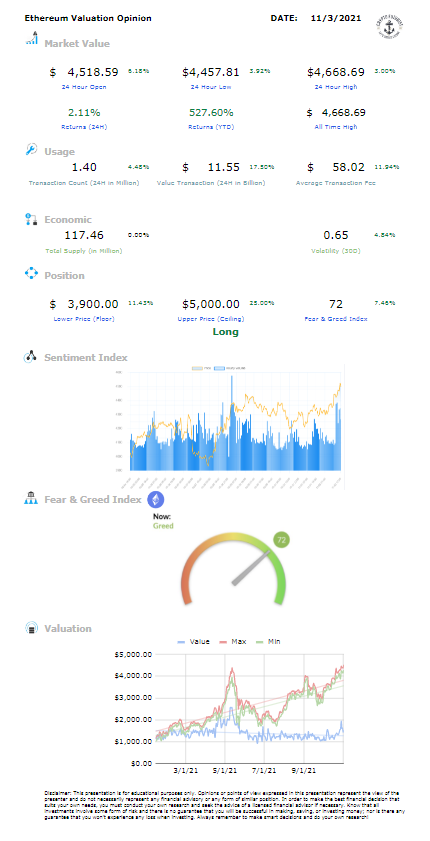Screen dimensions: 430x841
Task: Click the 2.11% returns value
Action: coord(84,113)
